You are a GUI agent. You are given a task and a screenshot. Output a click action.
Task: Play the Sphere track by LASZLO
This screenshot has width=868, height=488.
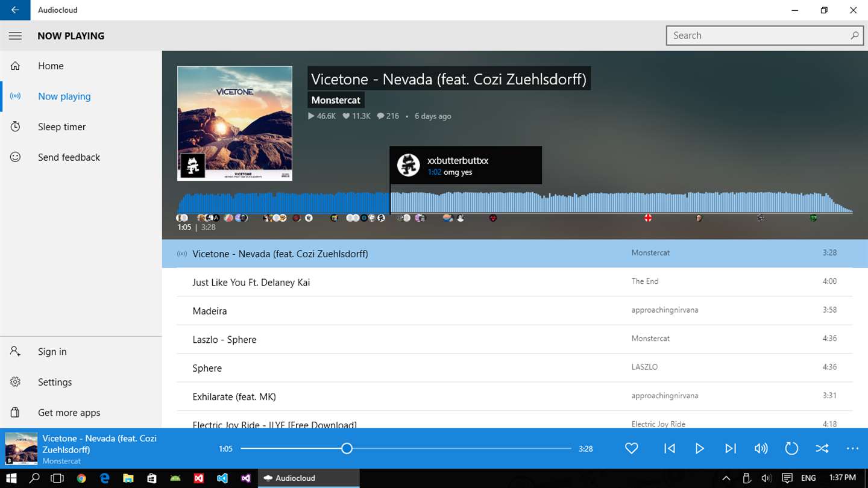[515, 368]
